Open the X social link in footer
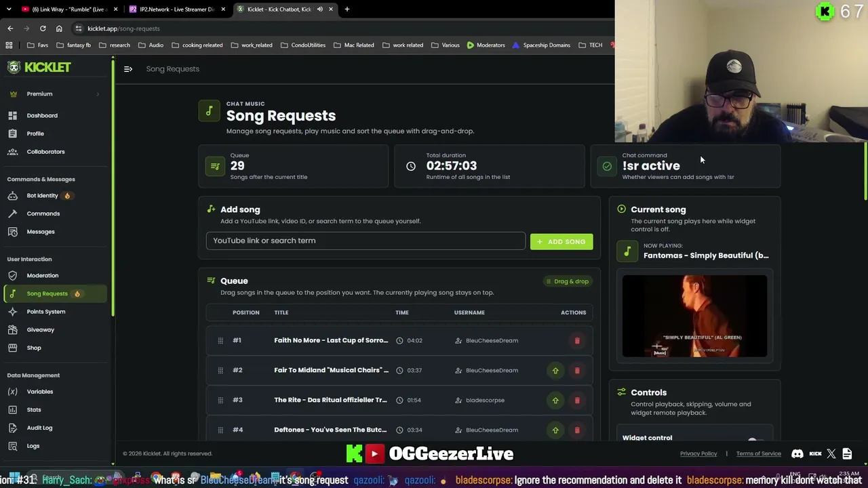 831,453
